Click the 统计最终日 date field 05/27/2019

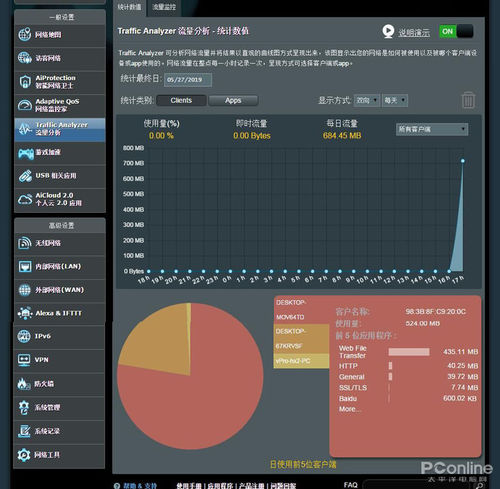[188, 80]
